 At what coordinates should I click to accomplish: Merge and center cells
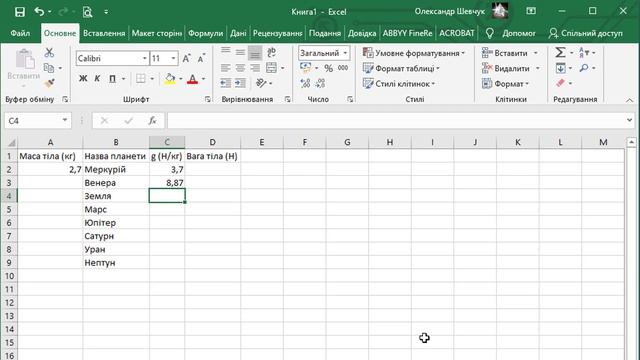pos(271,68)
